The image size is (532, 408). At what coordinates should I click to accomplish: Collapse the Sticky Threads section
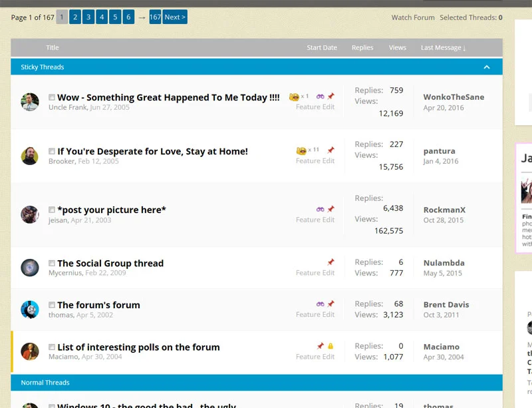[487, 67]
